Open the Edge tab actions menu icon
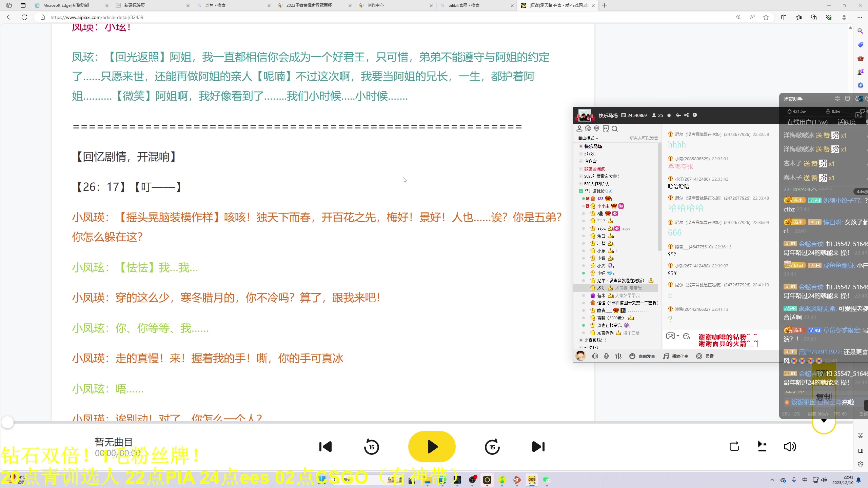This screenshot has height=488, width=868. (23, 5)
